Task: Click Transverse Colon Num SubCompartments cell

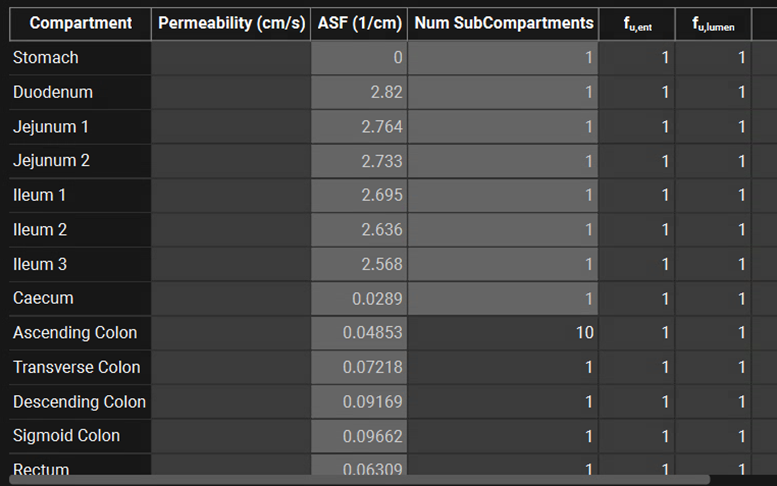Action: tap(503, 367)
